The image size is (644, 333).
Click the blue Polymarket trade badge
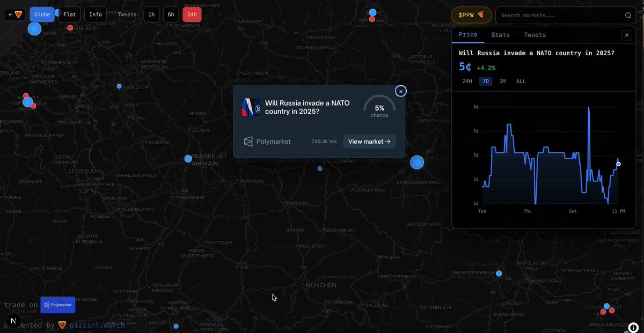58,305
